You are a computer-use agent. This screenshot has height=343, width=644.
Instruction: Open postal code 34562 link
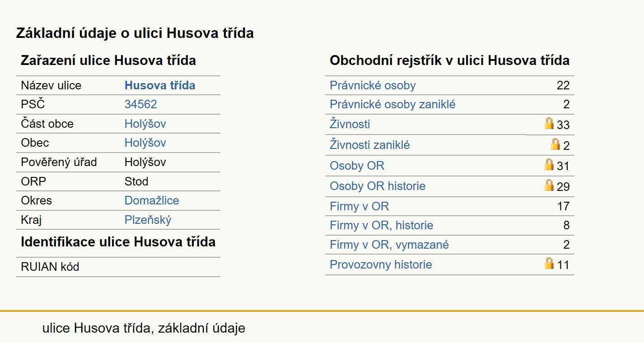[x=141, y=104]
